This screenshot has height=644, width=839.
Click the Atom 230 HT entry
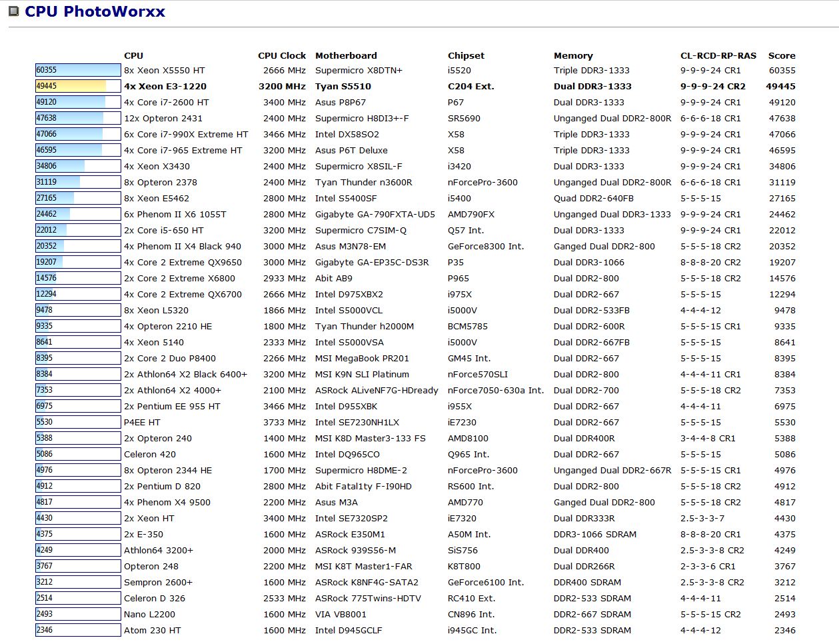pyautogui.click(x=153, y=630)
